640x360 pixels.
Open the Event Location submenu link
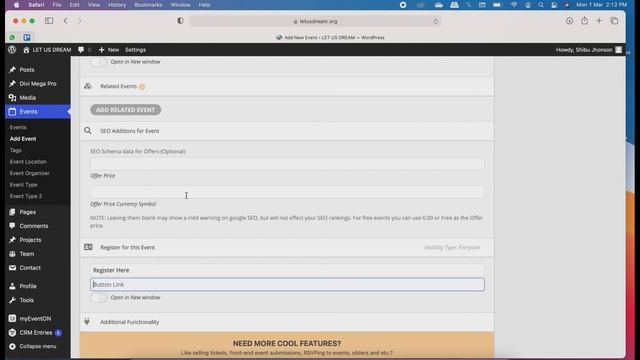[x=28, y=162]
